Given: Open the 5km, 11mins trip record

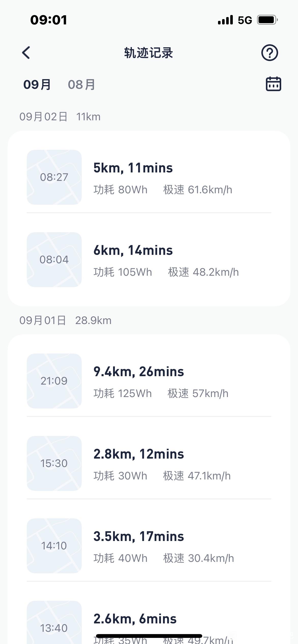Looking at the screenshot, I should pyautogui.click(x=149, y=177).
